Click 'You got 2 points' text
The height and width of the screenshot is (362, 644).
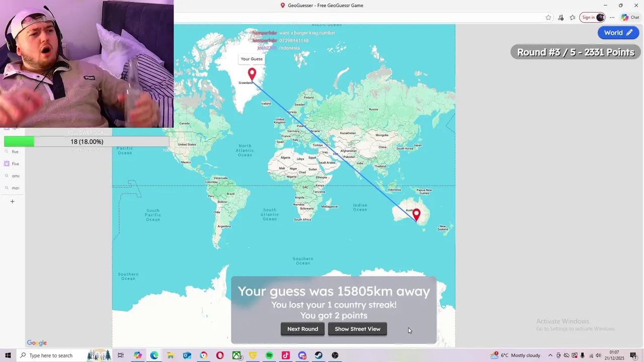(x=334, y=316)
